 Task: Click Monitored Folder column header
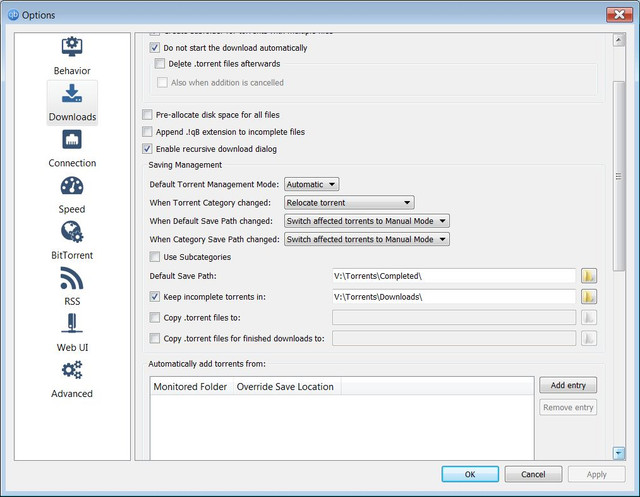[x=190, y=386]
